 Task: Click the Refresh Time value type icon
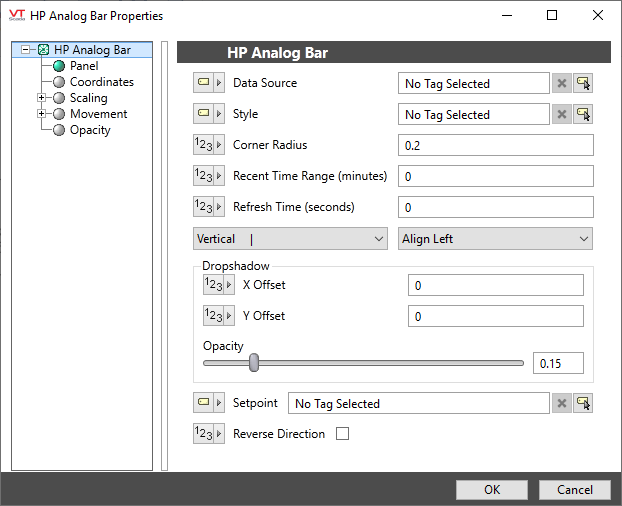click(x=208, y=207)
